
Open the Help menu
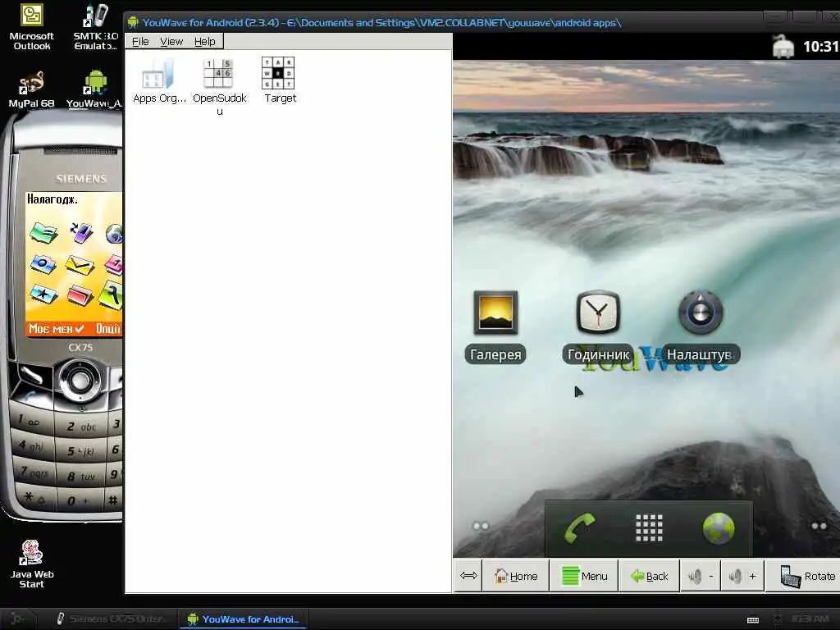click(204, 41)
